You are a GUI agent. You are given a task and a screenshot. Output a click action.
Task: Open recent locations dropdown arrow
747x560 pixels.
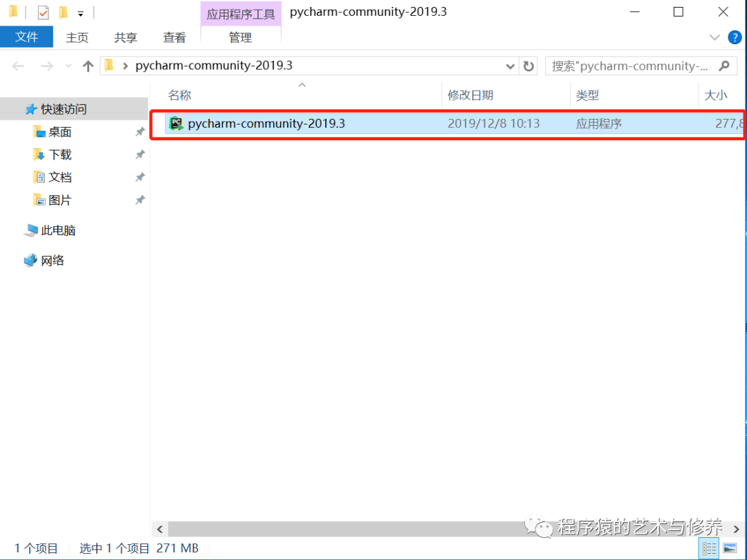point(68,66)
